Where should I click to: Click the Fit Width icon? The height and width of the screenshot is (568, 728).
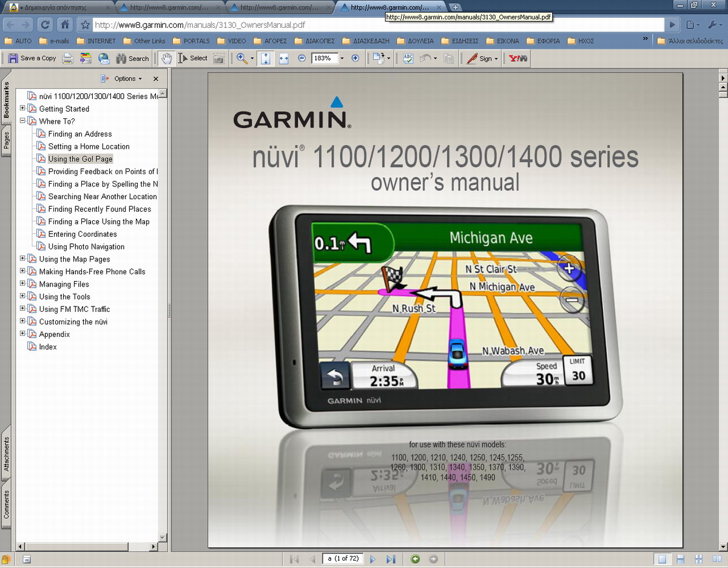(283, 58)
